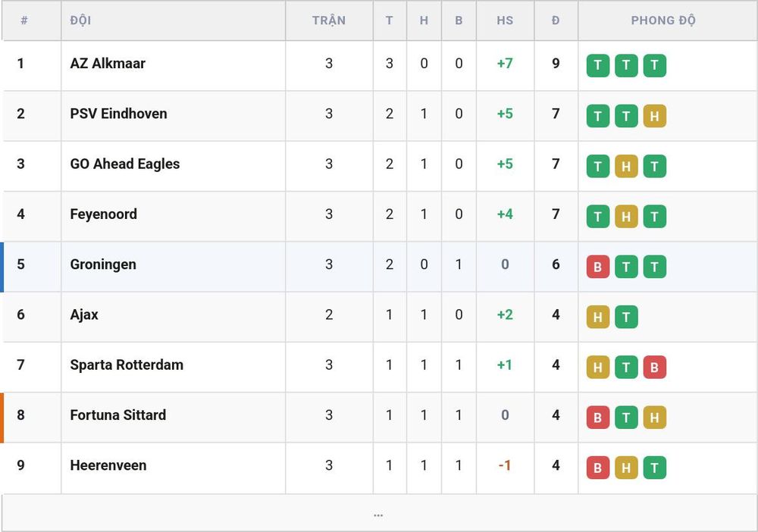Click the Sparta Rotterdam team name
The height and width of the screenshot is (532, 758).
click(127, 365)
